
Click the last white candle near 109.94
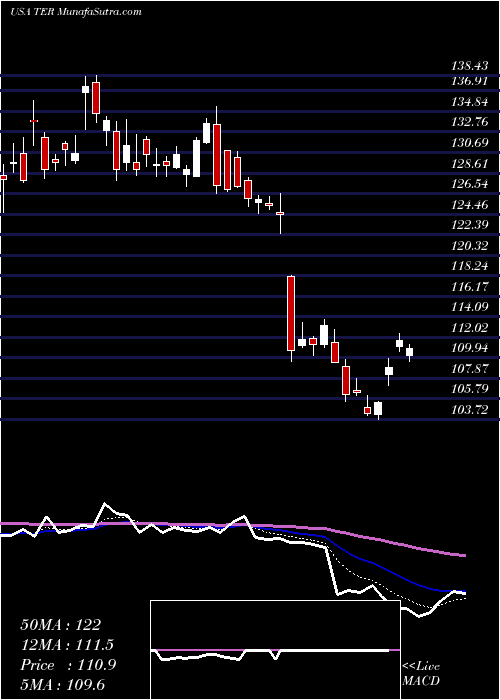coord(409,352)
